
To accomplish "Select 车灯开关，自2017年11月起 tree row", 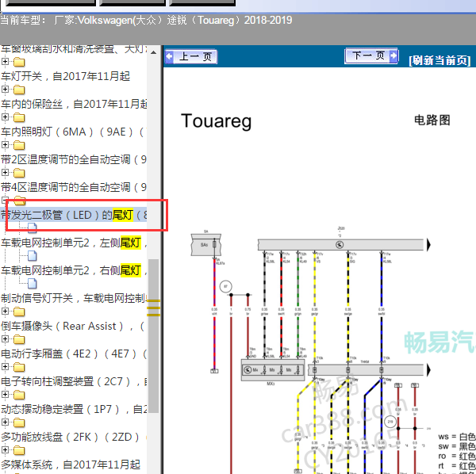I will [65, 76].
